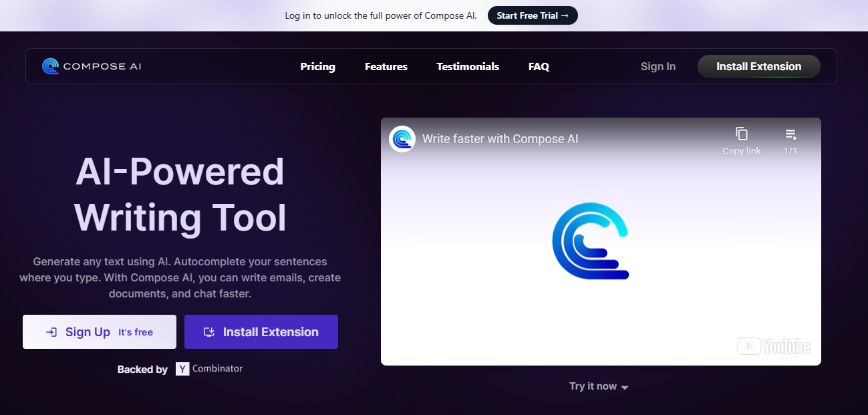The width and height of the screenshot is (868, 415).
Task: Open the video playlist 1/1 icon
Action: coord(790,134)
